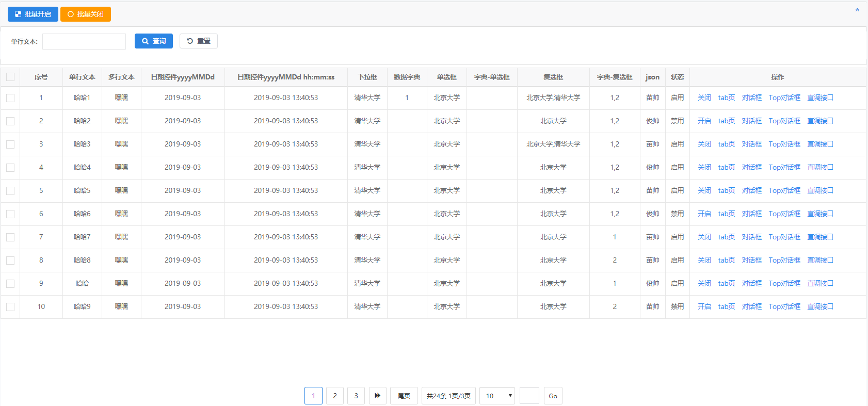
Task: Click 北京大学,清华大学 cell in row 3
Action: point(553,144)
